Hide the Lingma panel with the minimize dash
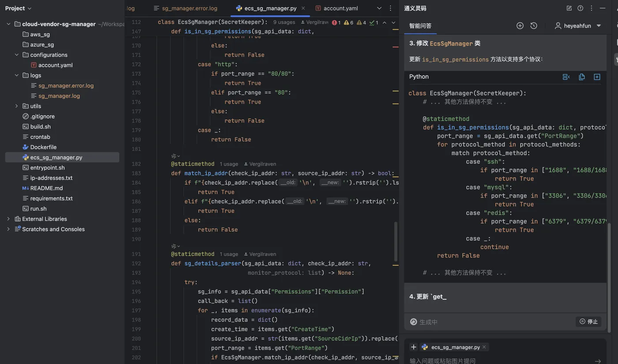 (603, 8)
